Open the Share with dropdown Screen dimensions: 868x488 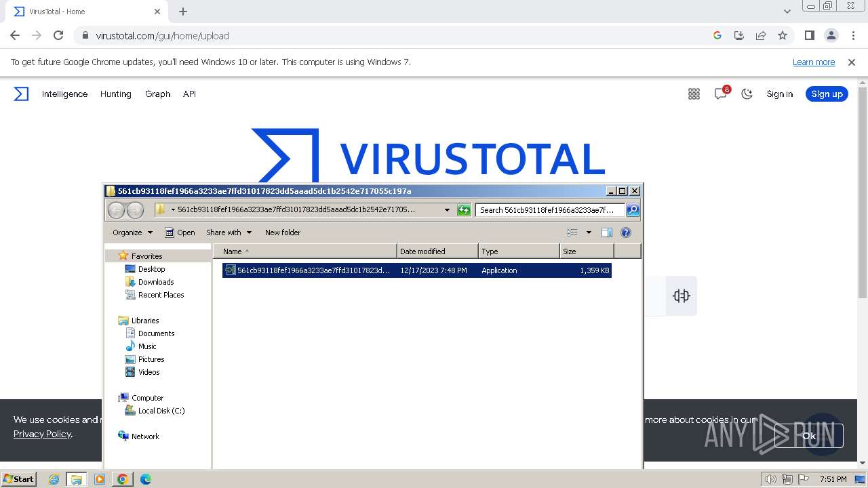tap(229, 232)
